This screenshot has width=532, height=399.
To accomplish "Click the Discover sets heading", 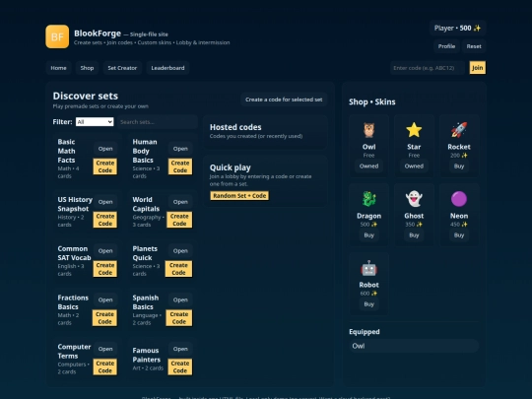I will pyautogui.click(x=86, y=96).
